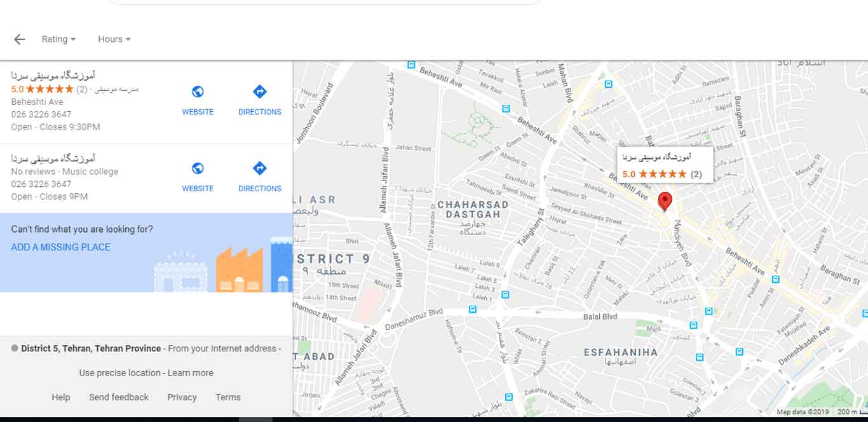The height and width of the screenshot is (422, 868).
Task: Click Send feedback in the footer
Action: click(x=119, y=397)
